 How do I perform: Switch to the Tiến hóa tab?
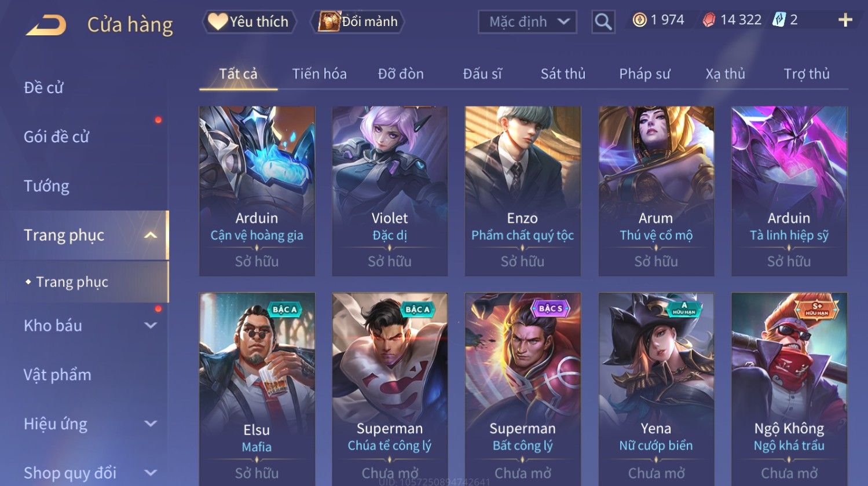tap(319, 74)
